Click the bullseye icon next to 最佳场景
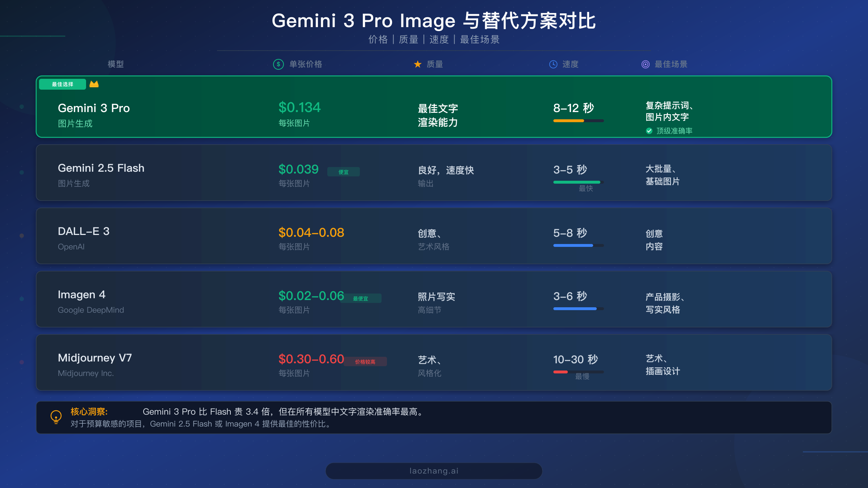 pos(646,64)
